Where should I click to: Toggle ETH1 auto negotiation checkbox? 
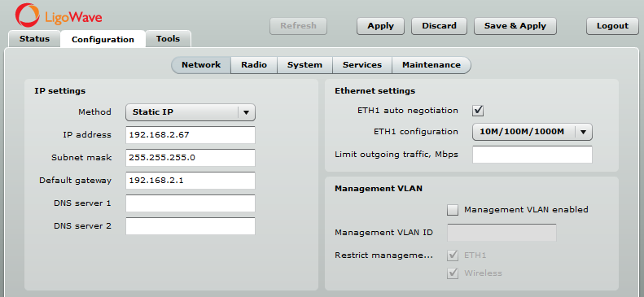[x=478, y=111]
